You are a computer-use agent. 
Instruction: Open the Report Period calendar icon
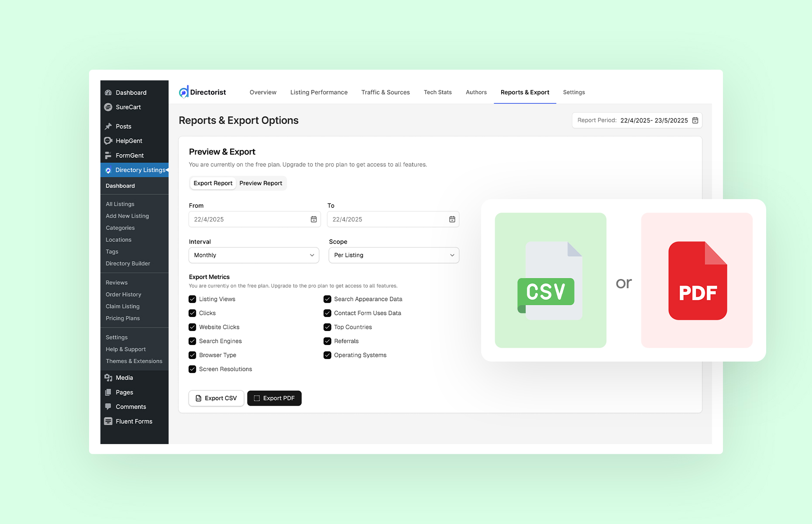coord(695,120)
